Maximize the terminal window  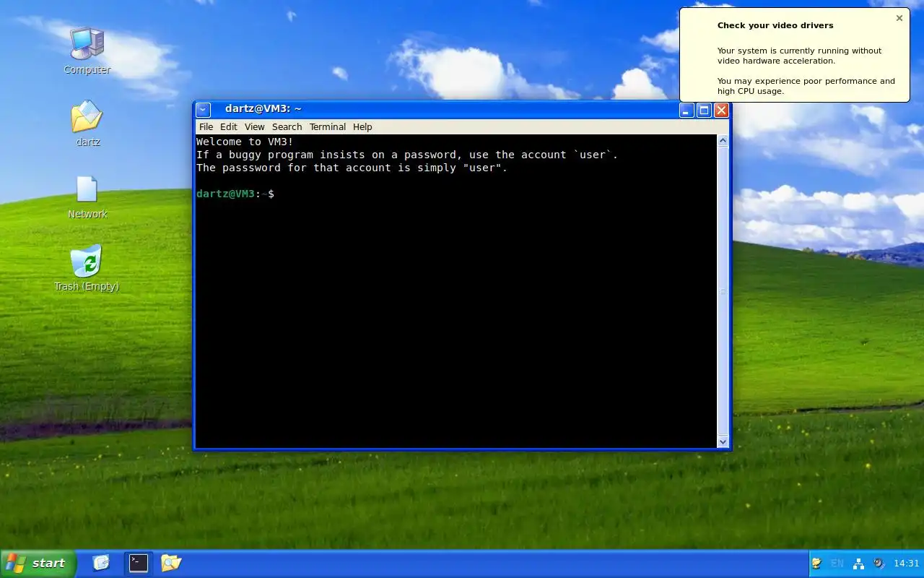(704, 110)
